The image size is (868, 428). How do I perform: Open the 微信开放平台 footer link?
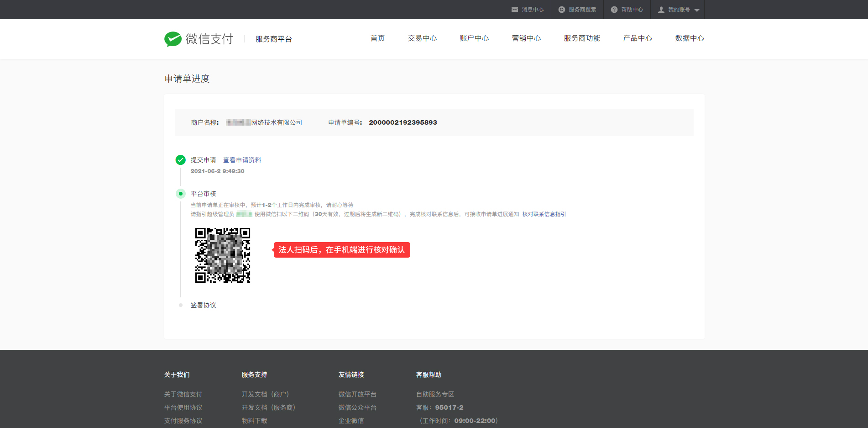click(357, 394)
